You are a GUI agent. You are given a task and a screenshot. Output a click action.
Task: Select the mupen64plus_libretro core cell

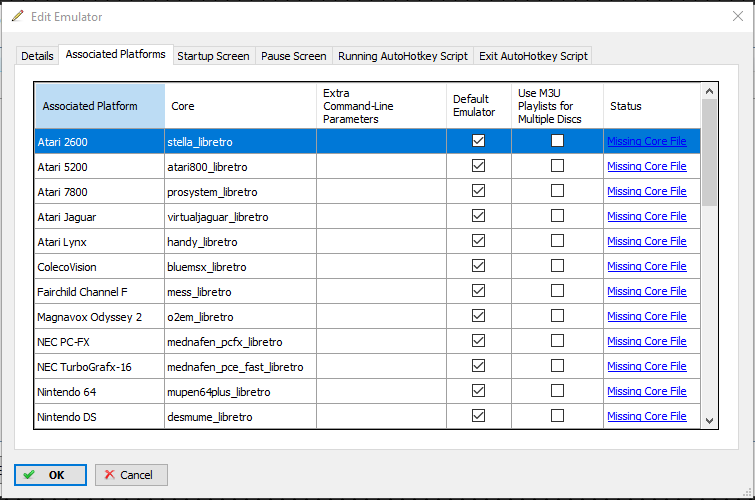240,392
